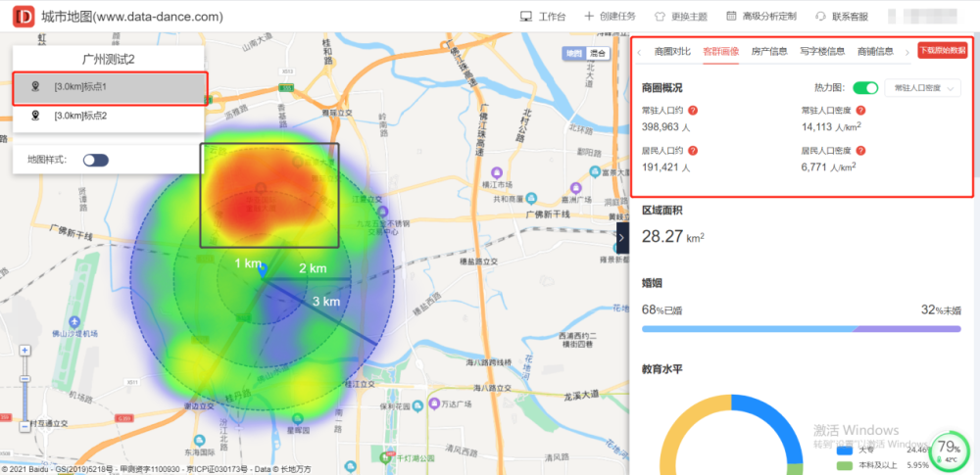Click help icon next to 居民人口密度

[x=860, y=151]
